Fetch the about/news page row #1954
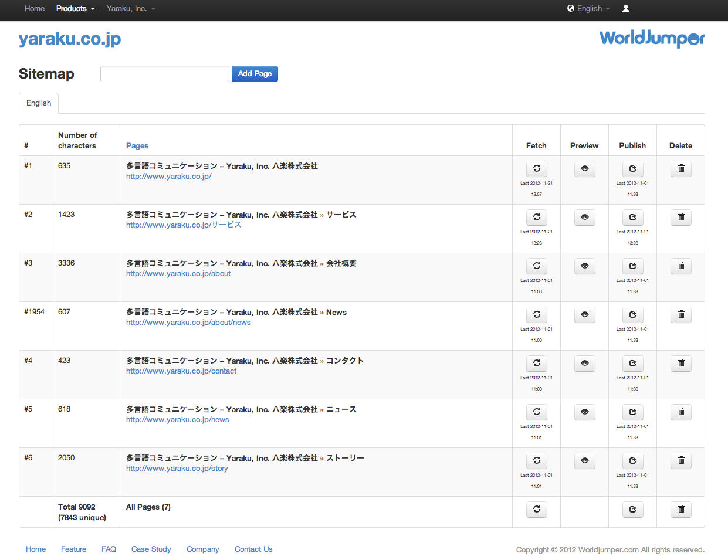Viewport: 728px width, 560px height. 536,314
